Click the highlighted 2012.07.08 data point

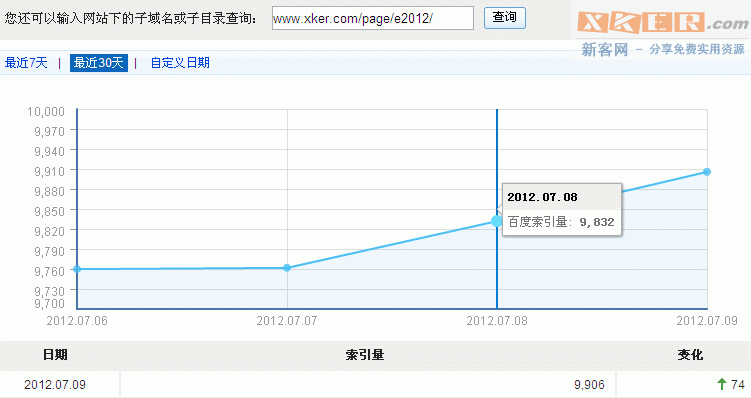pyautogui.click(x=497, y=221)
